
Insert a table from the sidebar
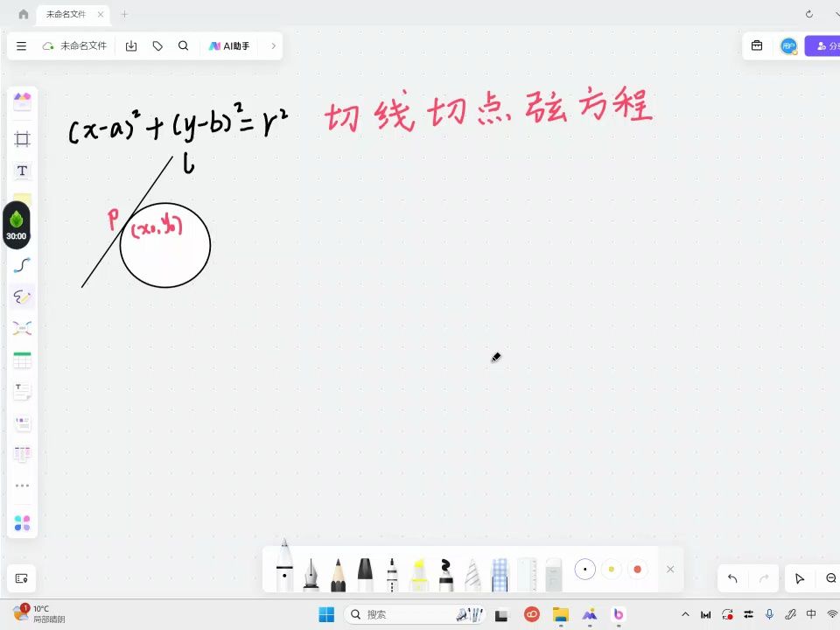coord(22,359)
